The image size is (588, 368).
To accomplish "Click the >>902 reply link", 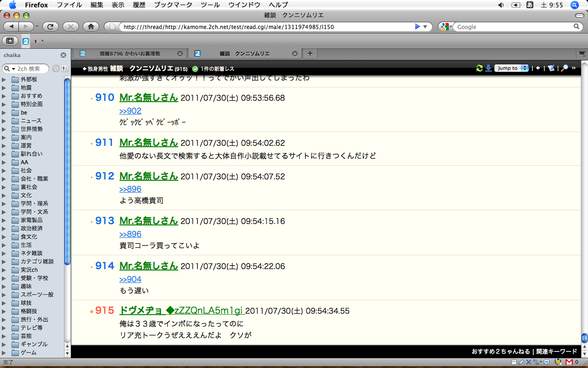I will (130, 111).
